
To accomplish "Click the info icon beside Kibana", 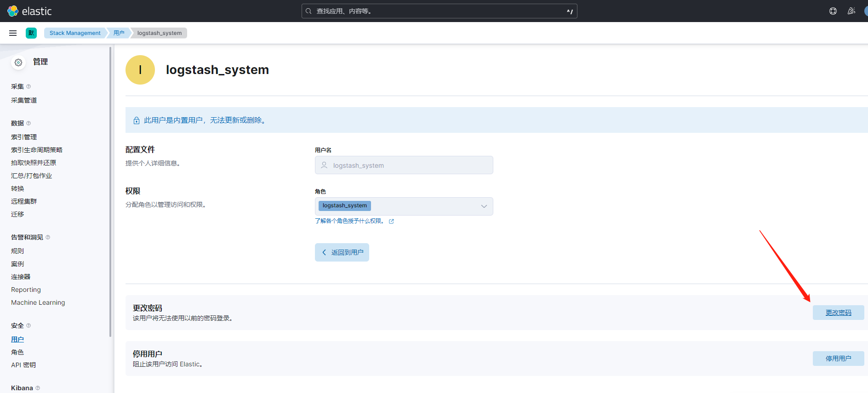I will (38, 388).
